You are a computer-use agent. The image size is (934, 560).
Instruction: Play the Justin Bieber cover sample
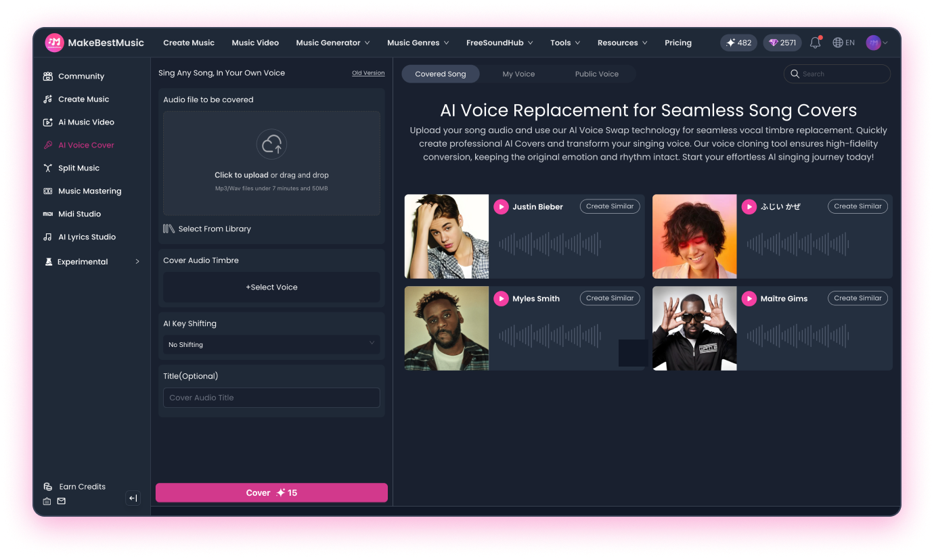click(501, 207)
